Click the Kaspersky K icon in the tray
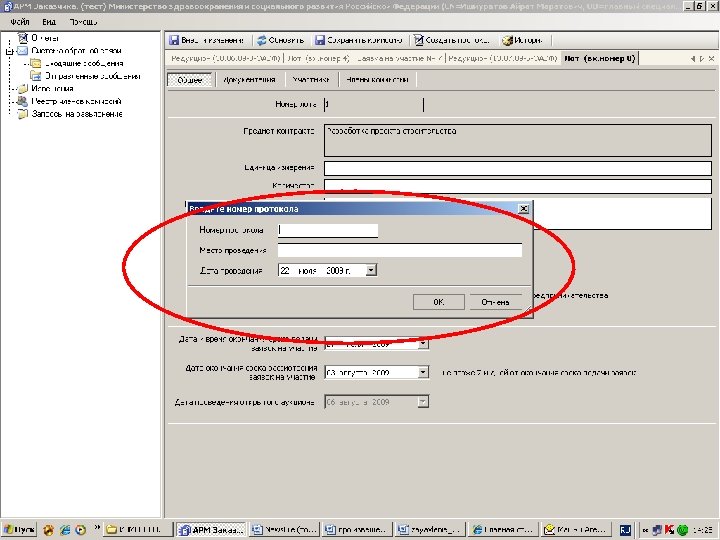This screenshot has width=720, height=540. (x=669, y=530)
